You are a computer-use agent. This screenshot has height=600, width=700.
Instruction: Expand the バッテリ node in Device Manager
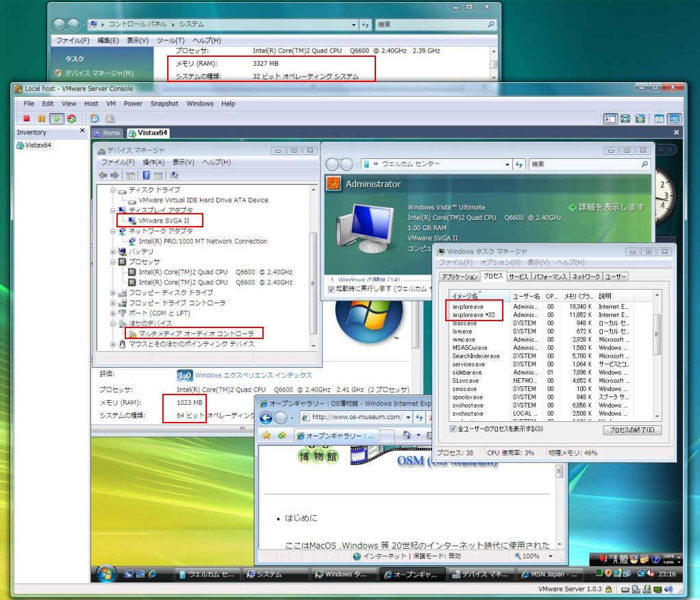tap(113, 252)
